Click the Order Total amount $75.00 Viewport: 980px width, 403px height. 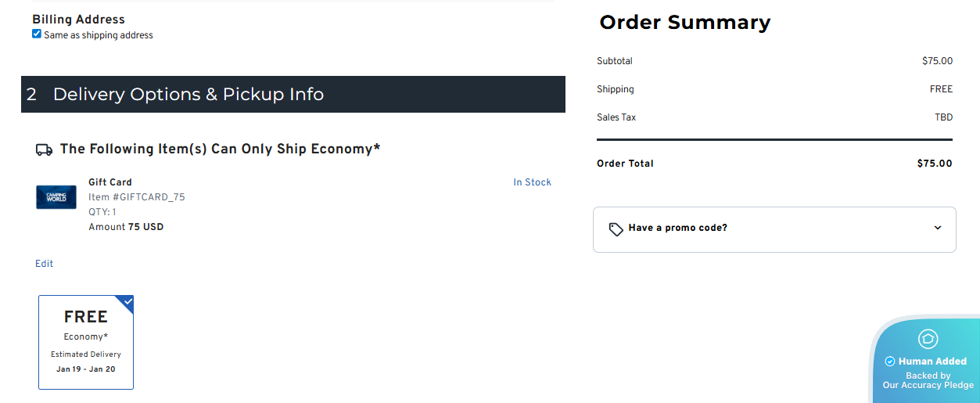point(935,164)
